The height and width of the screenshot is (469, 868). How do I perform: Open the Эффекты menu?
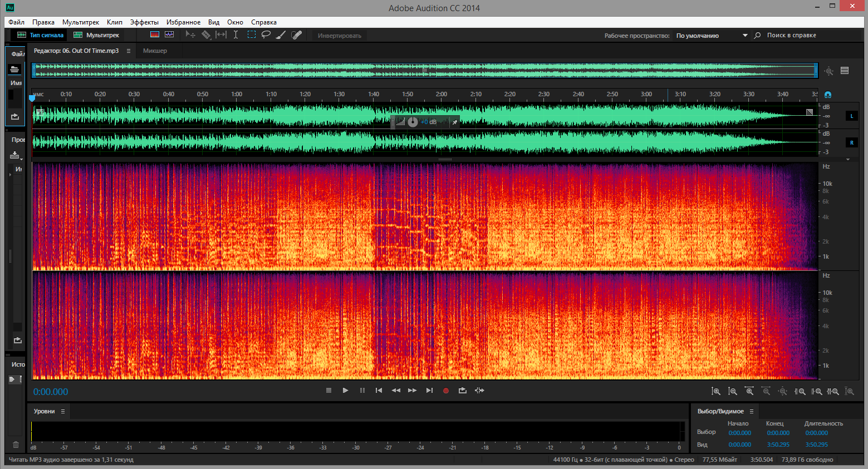[x=144, y=22]
